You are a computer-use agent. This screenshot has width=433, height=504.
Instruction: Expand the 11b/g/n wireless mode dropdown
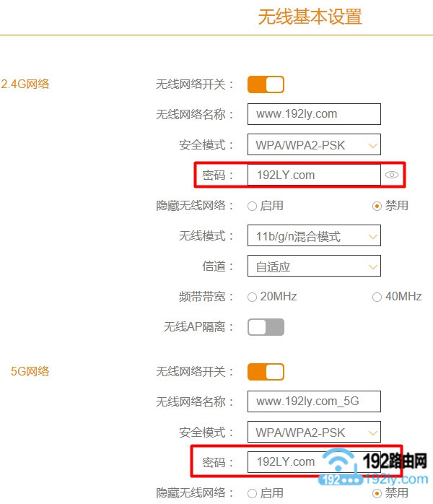[314, 235]
